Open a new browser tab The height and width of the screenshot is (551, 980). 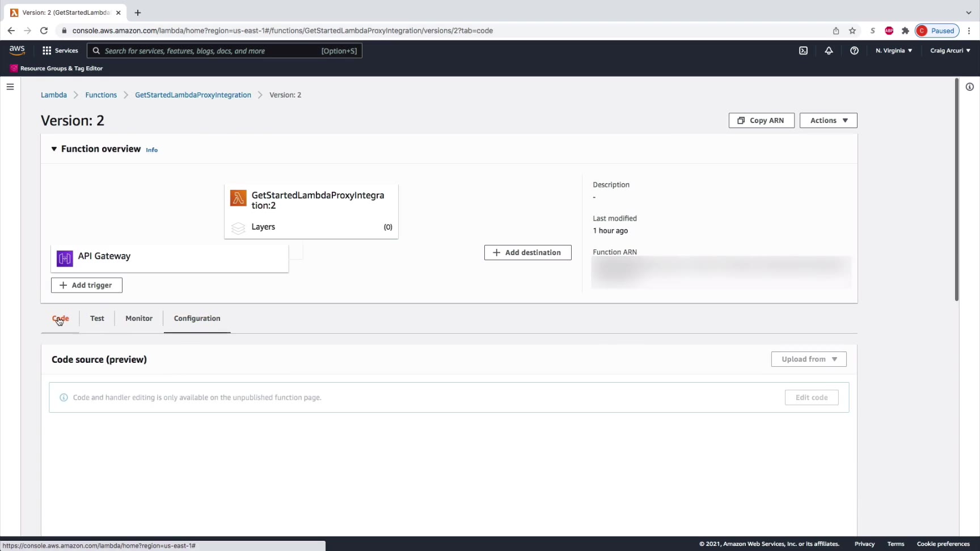[138, 12]
